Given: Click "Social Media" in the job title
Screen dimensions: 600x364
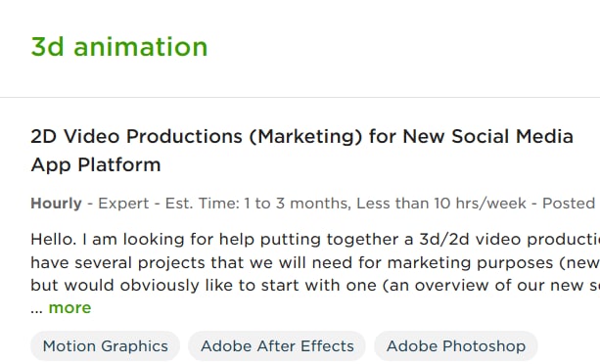Looking at the screenshot, I should click(512, 137).
